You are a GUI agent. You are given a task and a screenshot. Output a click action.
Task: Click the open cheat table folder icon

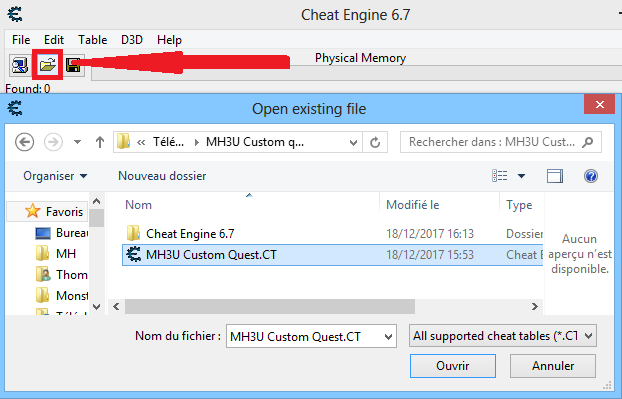(48, 65)
